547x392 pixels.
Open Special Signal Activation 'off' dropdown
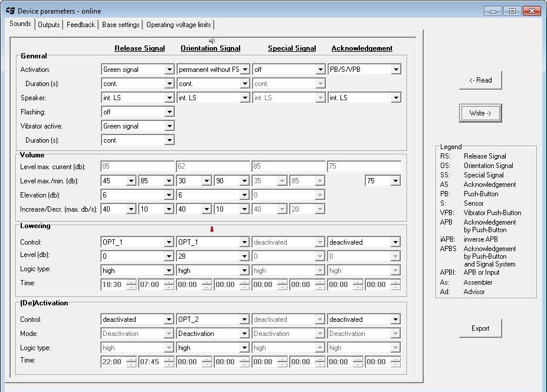coord(289,70)
